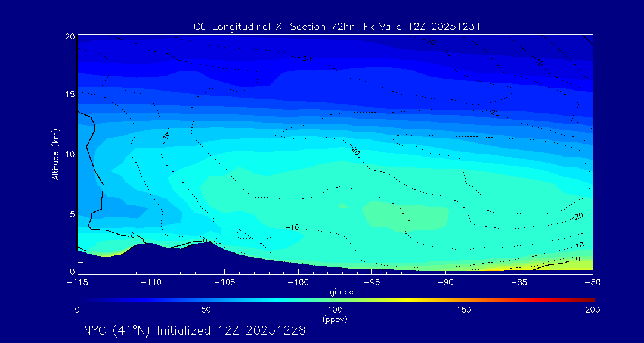Click the 'NYC (41°N) Initialized 12Z 20251228' footer text
This screenshot has width=644, height=343.
coord(194,330)
